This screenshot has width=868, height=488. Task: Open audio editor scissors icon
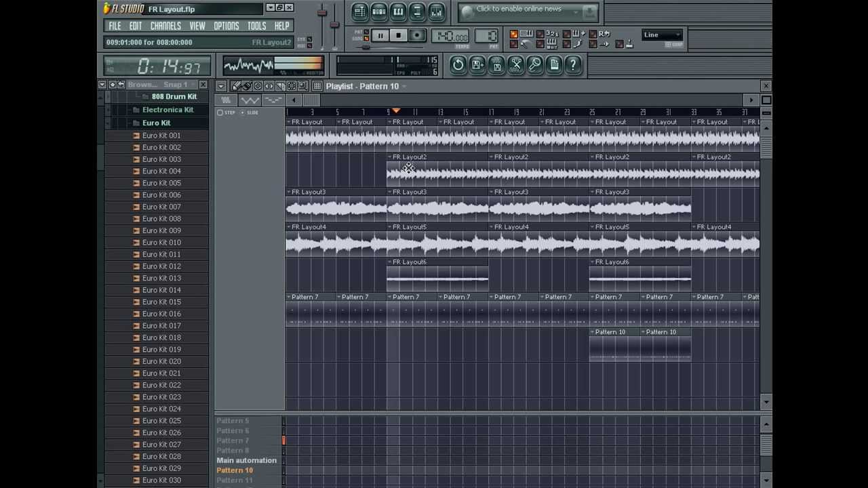516,64
